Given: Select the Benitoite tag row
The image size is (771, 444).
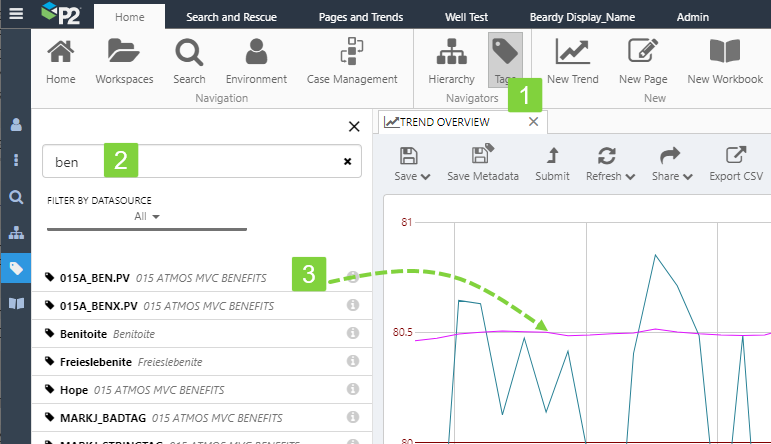Looking at the screenshot, I should tap(202, 334).
